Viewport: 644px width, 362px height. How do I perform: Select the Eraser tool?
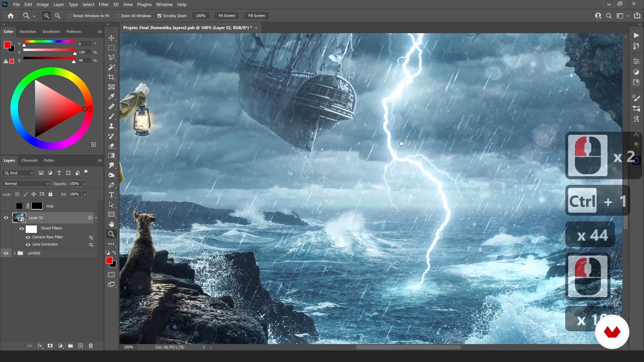[x=111, y=146]
